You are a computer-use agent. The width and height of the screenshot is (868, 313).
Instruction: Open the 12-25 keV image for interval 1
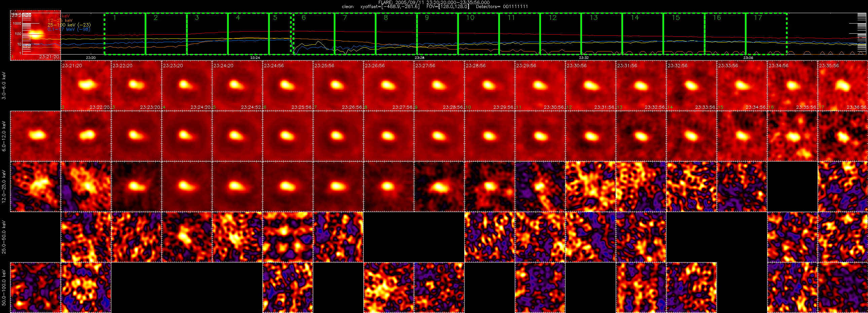pyautogui.click(x=35, y=187)
